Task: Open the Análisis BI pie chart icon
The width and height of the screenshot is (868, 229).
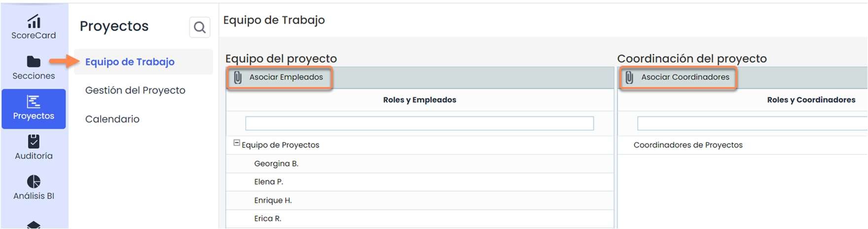Action: pos(34,182)
